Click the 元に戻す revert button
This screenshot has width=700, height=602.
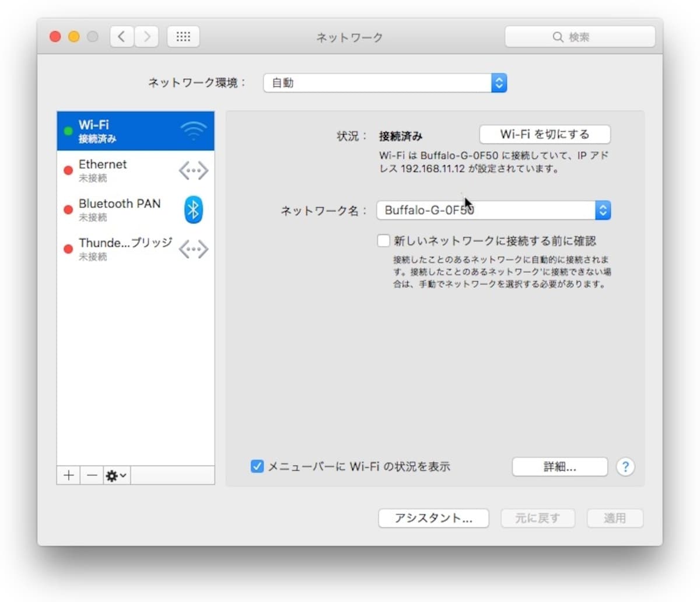pyautogui.click(x=538, y=518)
